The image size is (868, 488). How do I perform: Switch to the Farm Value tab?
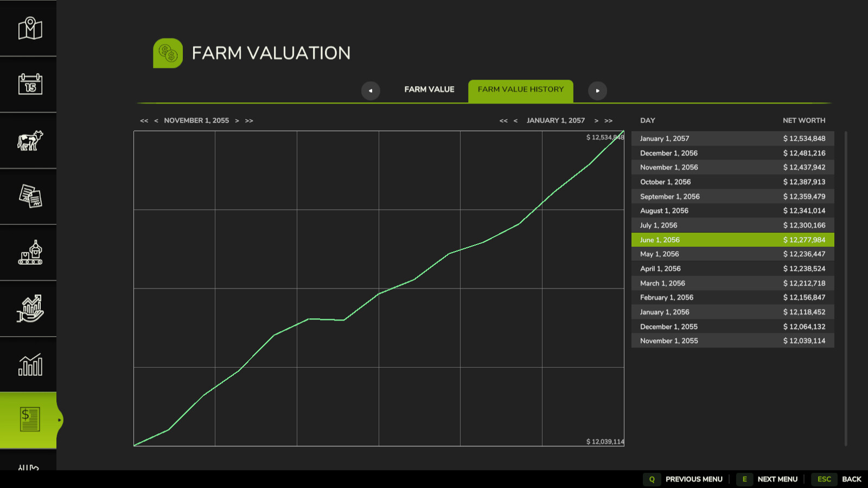[429, 89]
